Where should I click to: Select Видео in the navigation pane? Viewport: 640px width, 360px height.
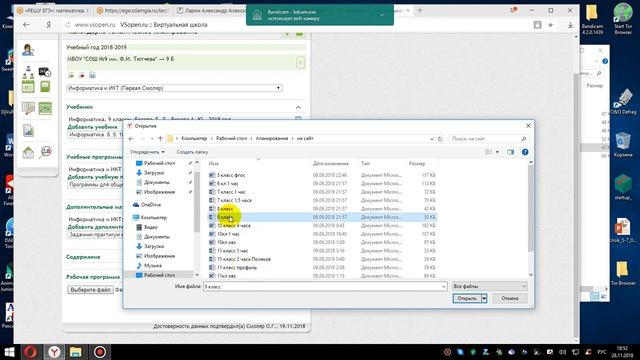pyautogui.click(x=151, y=227)
